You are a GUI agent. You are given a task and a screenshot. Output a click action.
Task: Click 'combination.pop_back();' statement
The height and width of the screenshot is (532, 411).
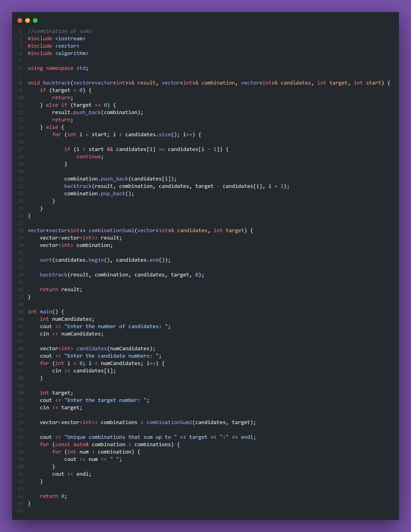[99, 194]
